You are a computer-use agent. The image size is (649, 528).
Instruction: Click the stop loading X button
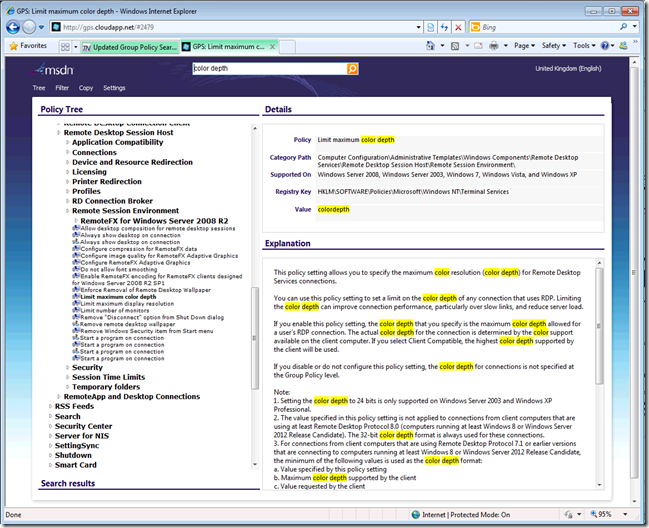[x=459, y=27]
